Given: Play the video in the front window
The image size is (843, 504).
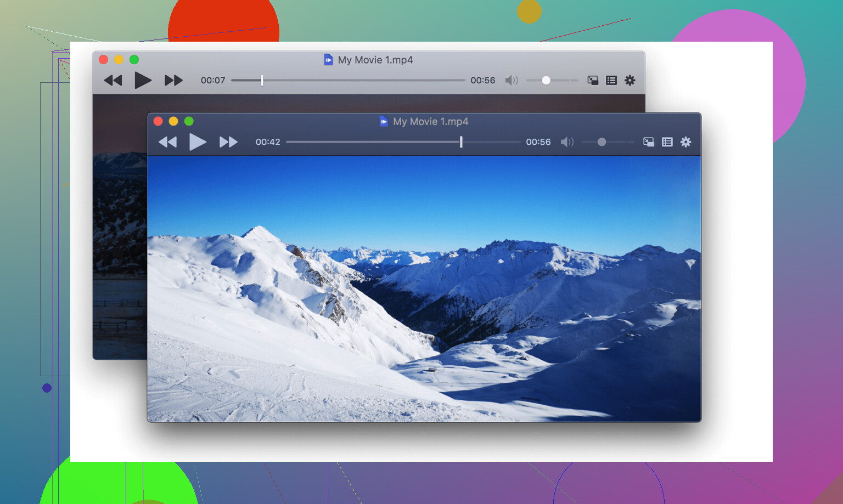Looking at the screenshot, I should [x=198, y=142].
